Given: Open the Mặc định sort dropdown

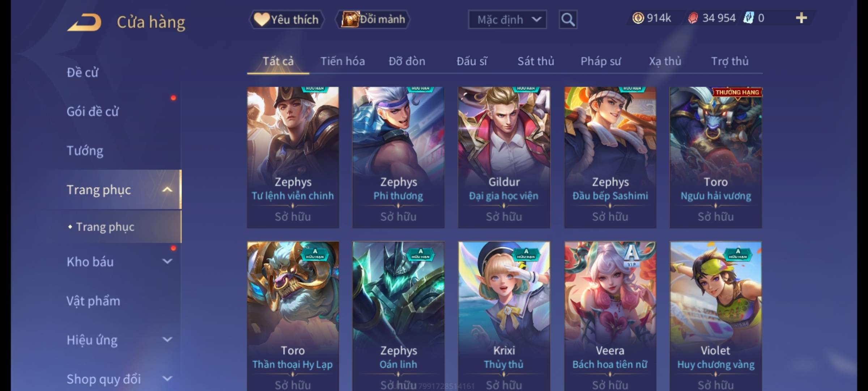Looking at the screenshot, I should pyautogui.click(x=507, y=20).
